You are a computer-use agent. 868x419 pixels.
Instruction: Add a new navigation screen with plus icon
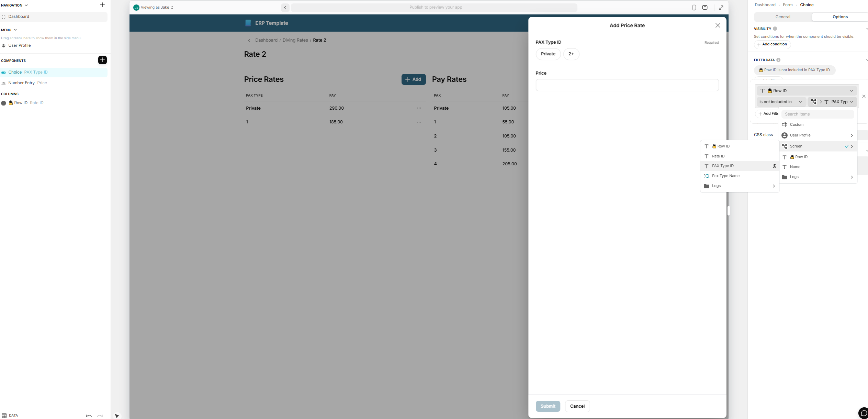(x=102, y=5)
